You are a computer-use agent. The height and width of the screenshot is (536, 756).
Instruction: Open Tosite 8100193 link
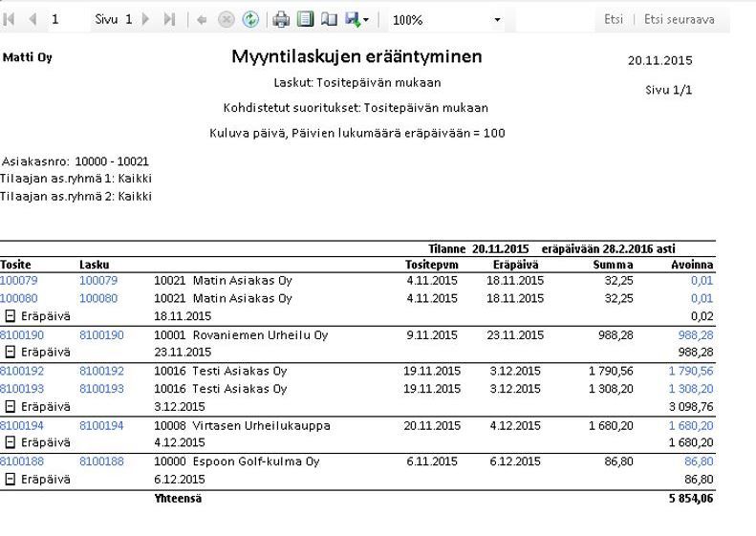22,389
